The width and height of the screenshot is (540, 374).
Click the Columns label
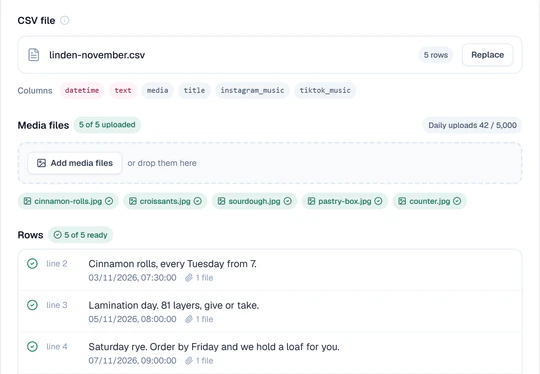click(35, 91)
